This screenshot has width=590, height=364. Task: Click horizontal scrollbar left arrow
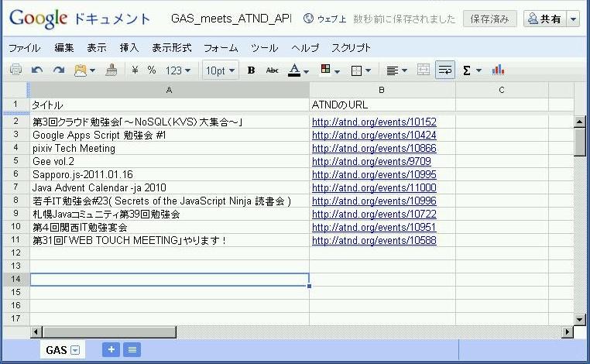click(36, 332)
